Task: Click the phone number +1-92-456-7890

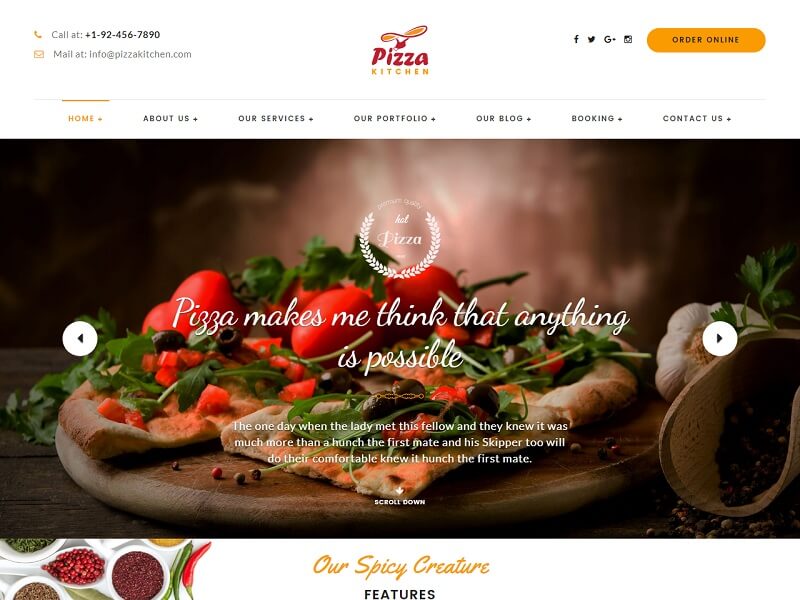Action: click(x=122, y=35)
